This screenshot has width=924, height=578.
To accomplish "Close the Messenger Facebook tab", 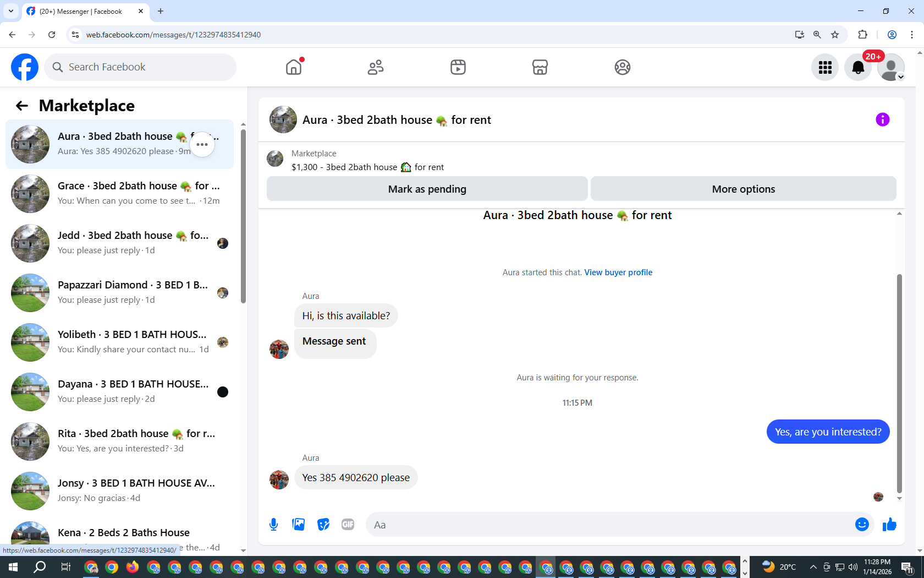I will pyautogui.click(x=141, y=11).
